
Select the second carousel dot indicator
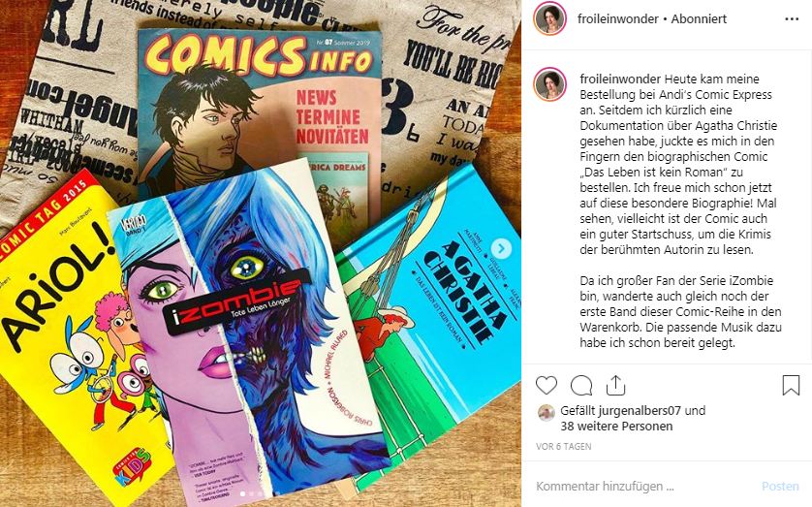pos(251,494)
